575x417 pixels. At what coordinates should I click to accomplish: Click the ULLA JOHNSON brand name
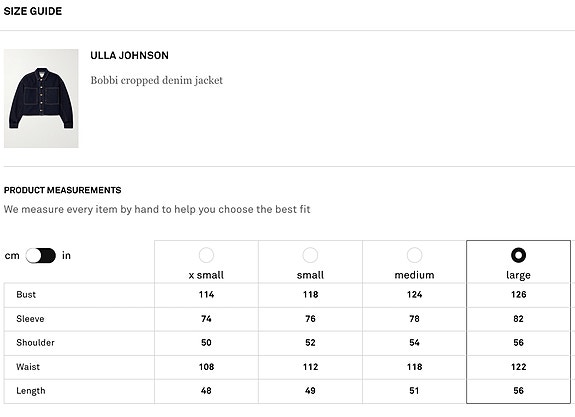[129, 55]
